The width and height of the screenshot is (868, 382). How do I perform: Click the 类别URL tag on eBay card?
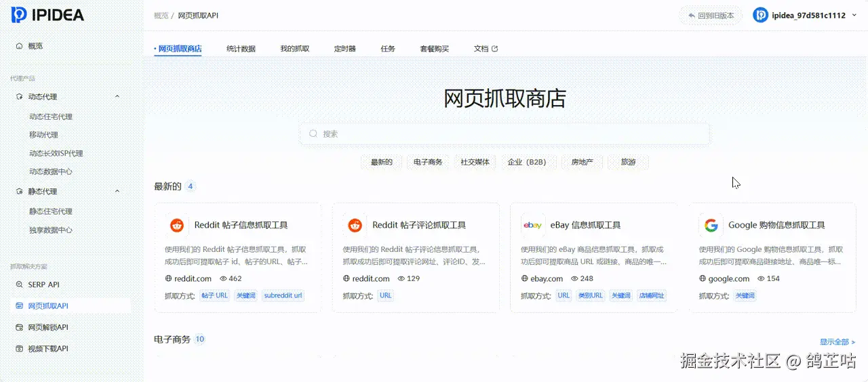[590, 296]
